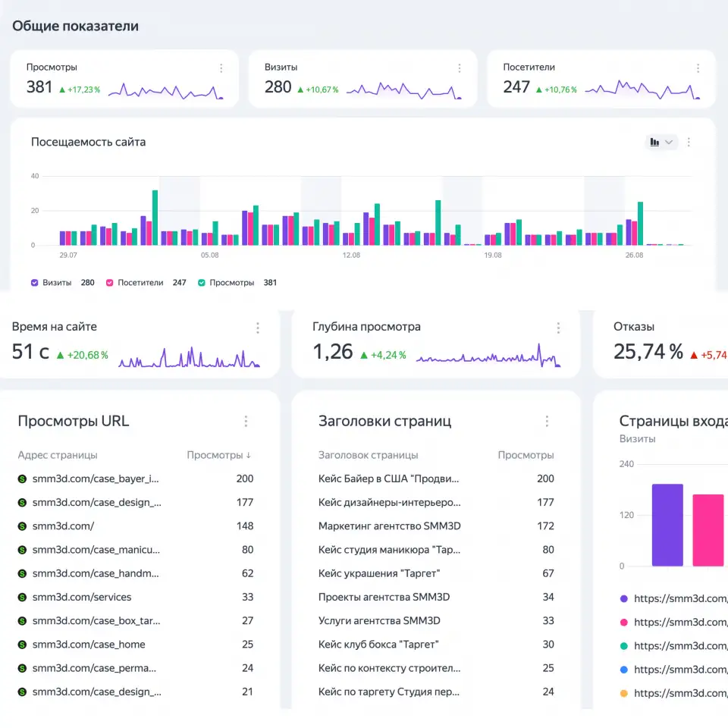Sort by the Просмотры column with arrow
This screenshot has height=728, width=728.
(218, 455)
